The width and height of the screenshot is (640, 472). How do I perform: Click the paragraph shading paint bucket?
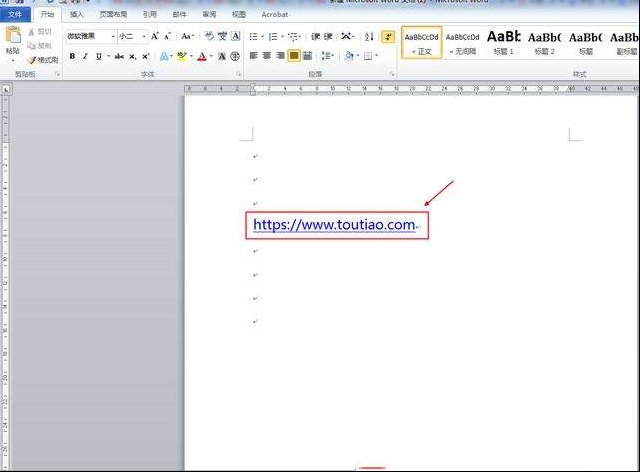point(349,56)
